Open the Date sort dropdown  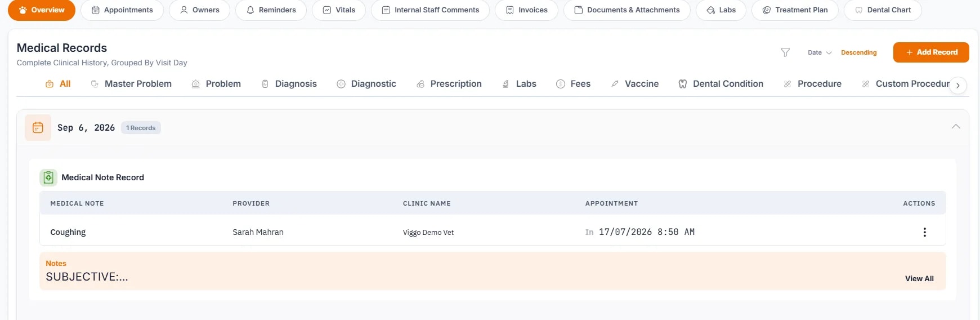820,52
